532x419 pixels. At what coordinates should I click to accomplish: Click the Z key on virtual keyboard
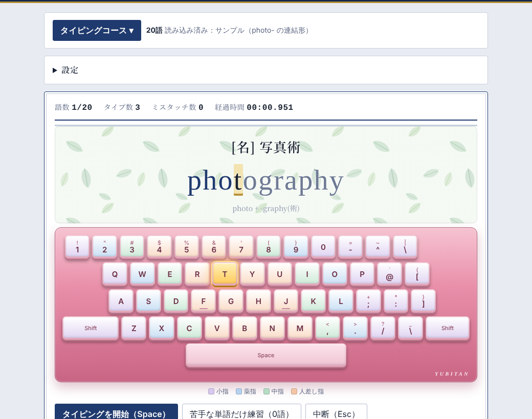134,328
